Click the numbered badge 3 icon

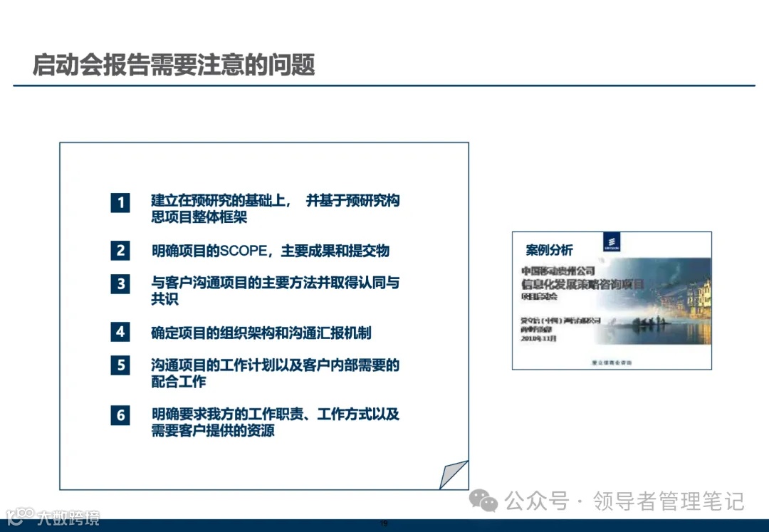click(120, 284)
